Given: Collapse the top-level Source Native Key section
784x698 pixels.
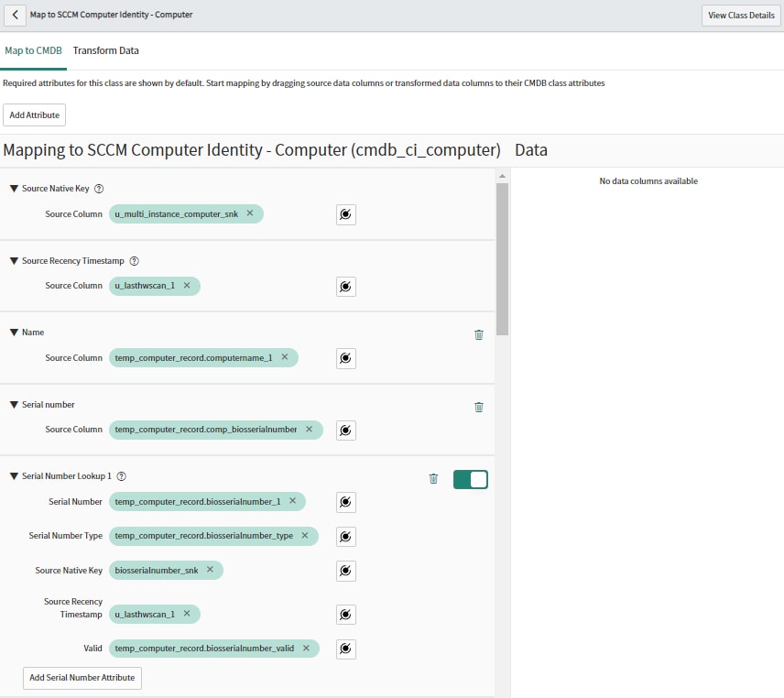Looking at the screenshot, I should [x=14, y=189].
